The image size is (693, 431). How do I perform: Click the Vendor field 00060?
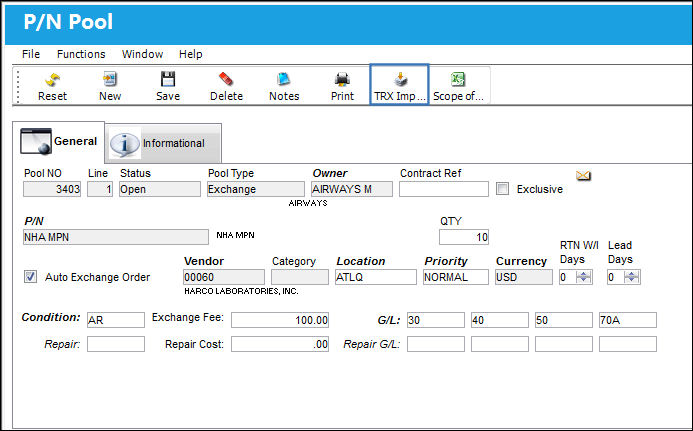coord(224,277)
